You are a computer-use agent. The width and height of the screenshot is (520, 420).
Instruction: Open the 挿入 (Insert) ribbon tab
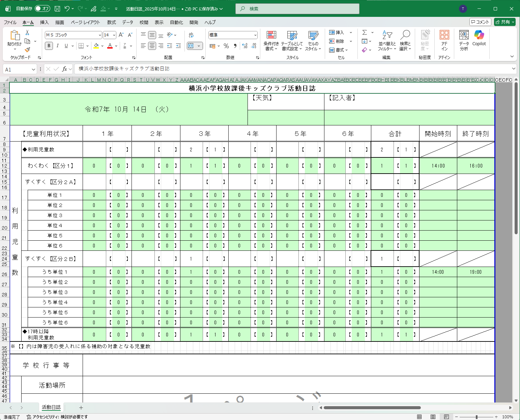(44, 22)
